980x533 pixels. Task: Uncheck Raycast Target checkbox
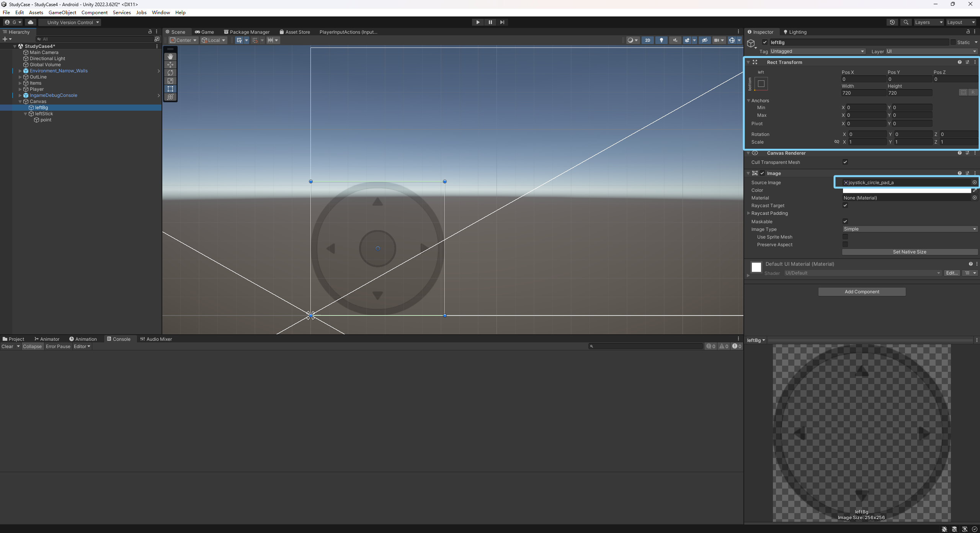point(845,206)
